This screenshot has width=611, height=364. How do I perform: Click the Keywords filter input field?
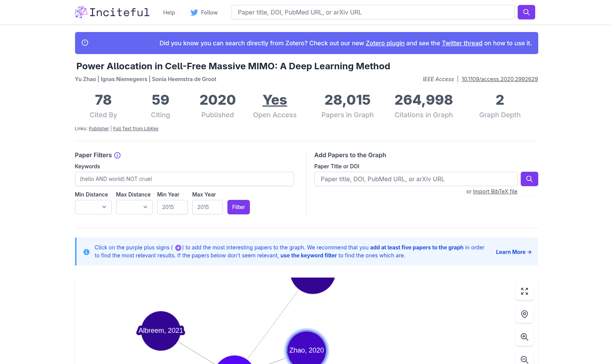click(x=184, y=179)
